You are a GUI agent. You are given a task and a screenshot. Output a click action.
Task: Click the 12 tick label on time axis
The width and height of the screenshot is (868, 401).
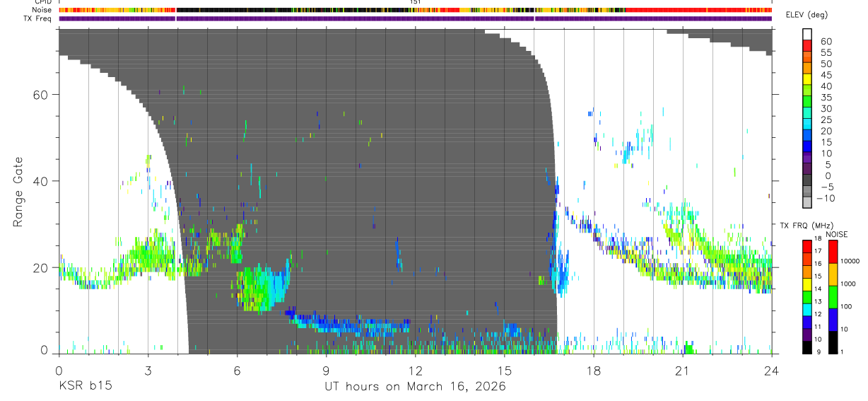coord(415,369)
